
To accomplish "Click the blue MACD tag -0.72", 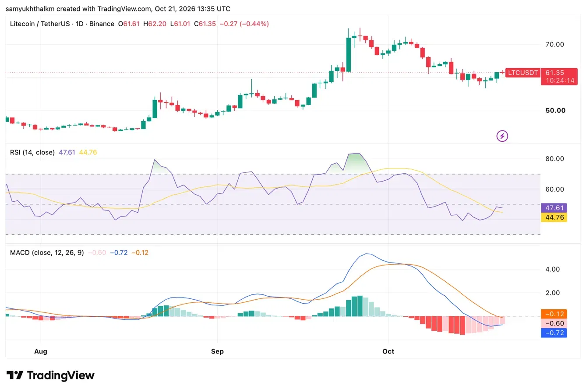I will [x=554, y=333].
